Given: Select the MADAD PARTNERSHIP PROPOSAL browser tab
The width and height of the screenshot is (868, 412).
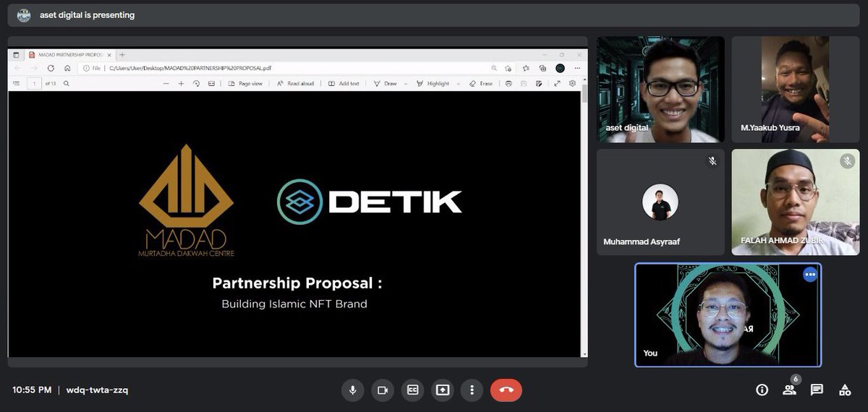Looking at the screenshot, I should pyautogui.click(x=72, y=55).
